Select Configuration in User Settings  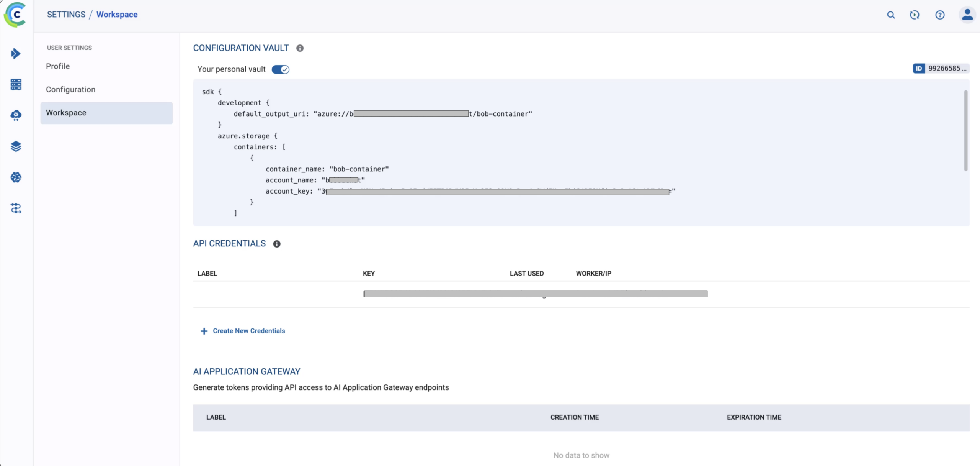click(x=106, y=90)
